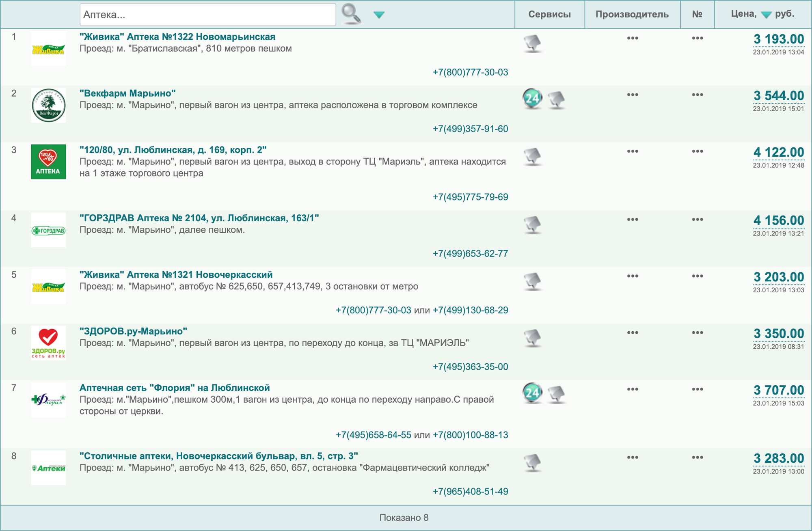Click price 3 193.00
This screenshot has width=812, height=531.
coord(779,39)
